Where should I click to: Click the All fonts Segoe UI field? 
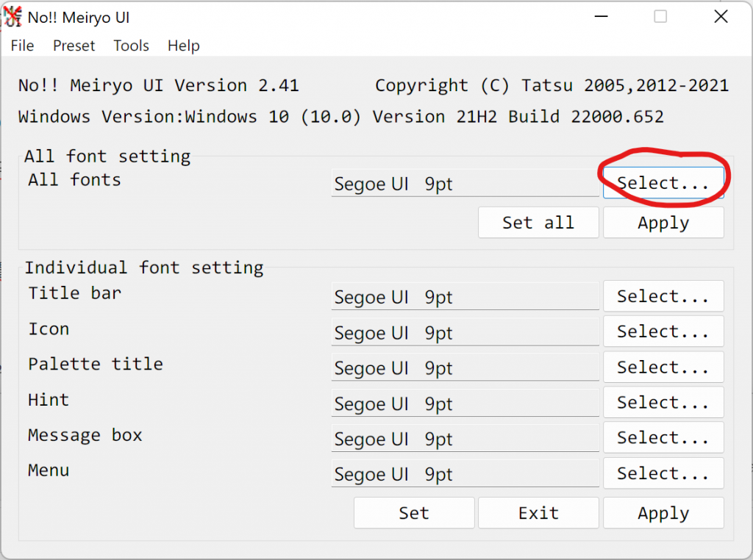click(465, 183)
